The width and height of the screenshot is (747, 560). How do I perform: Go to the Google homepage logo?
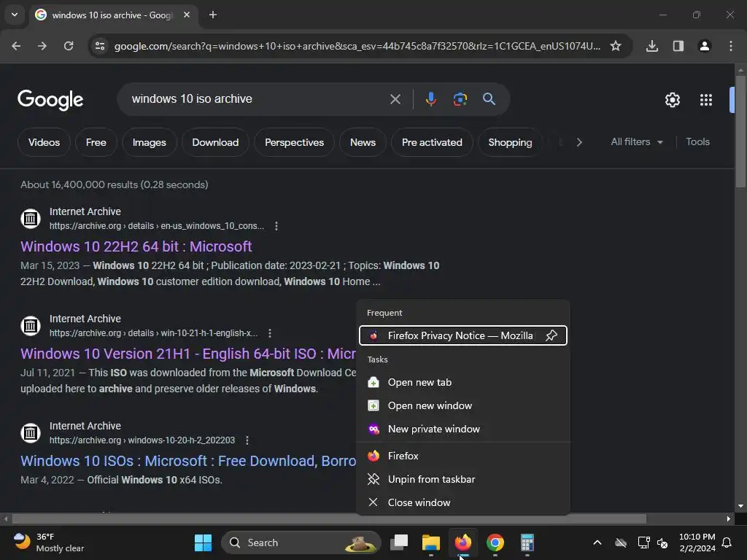click(50, 99)
